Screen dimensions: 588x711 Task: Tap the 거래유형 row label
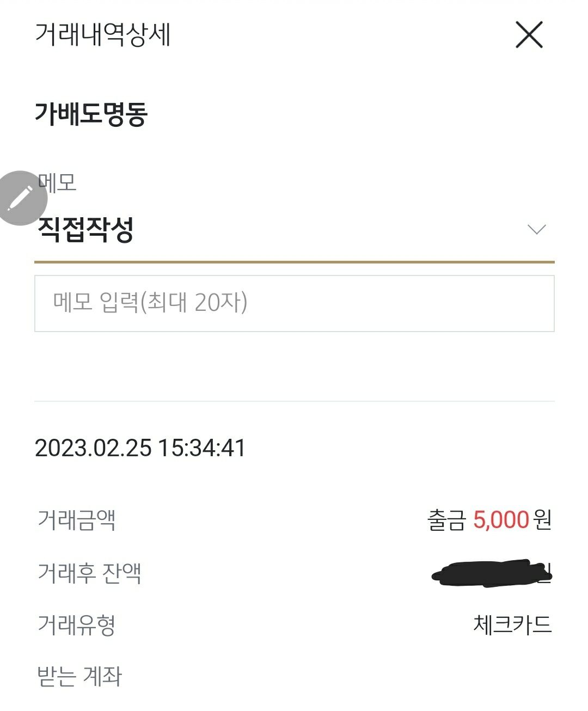click(x=76, y=624)
